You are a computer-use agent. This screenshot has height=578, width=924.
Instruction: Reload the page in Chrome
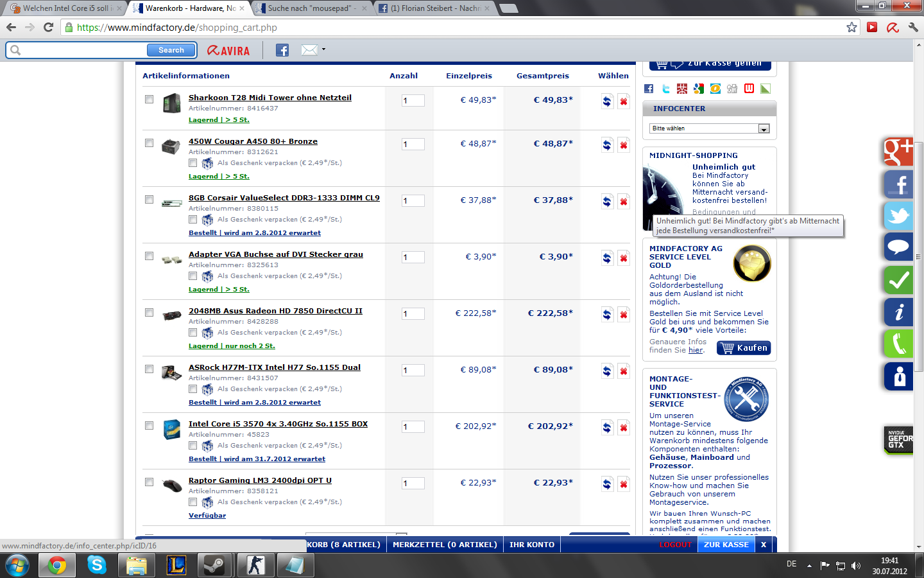pos(48,27)
